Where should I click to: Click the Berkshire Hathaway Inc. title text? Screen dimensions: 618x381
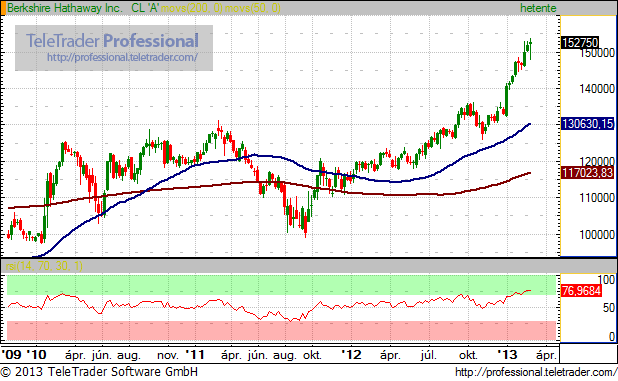[64, 8]
